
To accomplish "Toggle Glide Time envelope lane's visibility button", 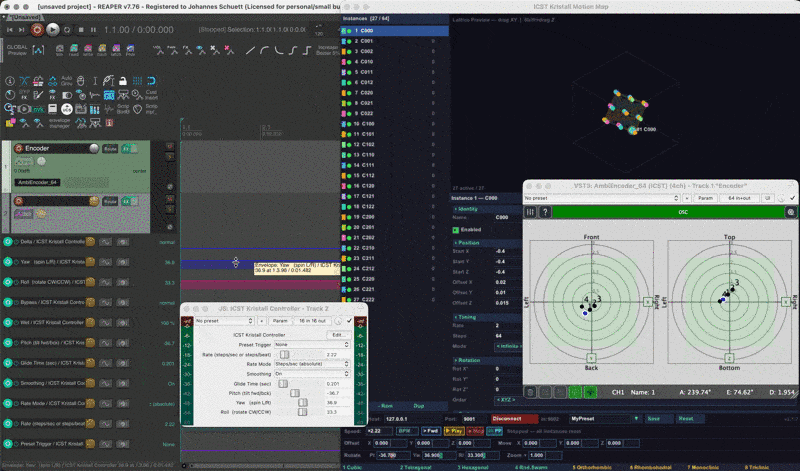I will coord(8,363).
